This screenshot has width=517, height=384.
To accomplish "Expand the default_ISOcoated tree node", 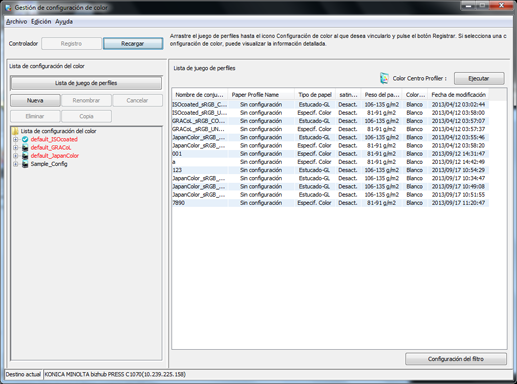I will (15, 139).
